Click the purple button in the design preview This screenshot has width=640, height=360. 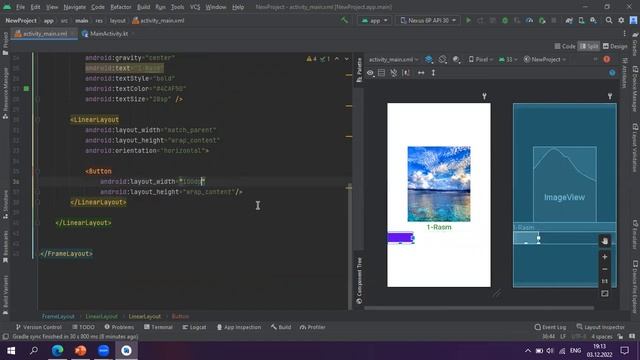click(x=401, y=238)
